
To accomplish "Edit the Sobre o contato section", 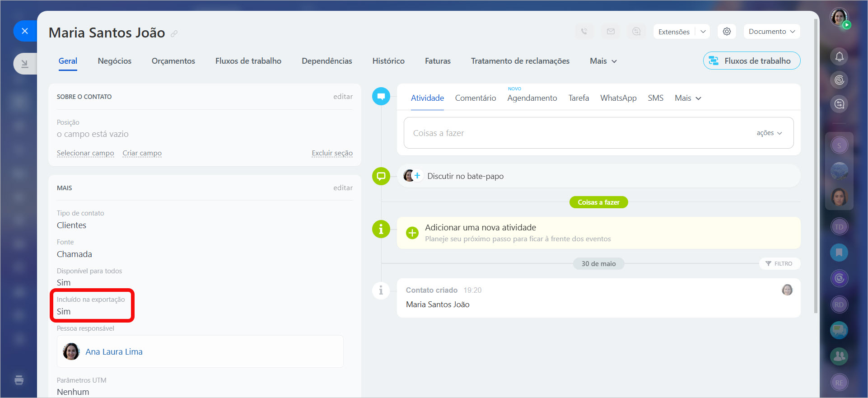I will tap(343, 97).
